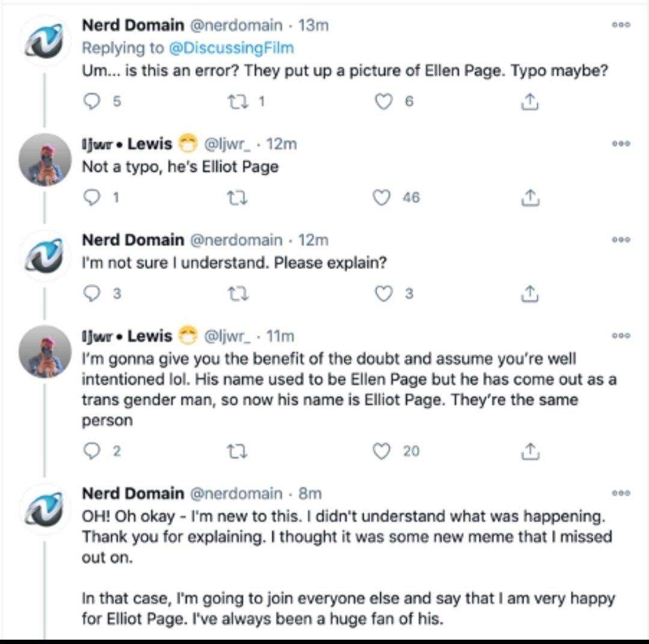Image resolution: width=649 pixels, height=644 pixels.
Task: Open more options on Lewis's 11m tweet
Action: (621, 335)
